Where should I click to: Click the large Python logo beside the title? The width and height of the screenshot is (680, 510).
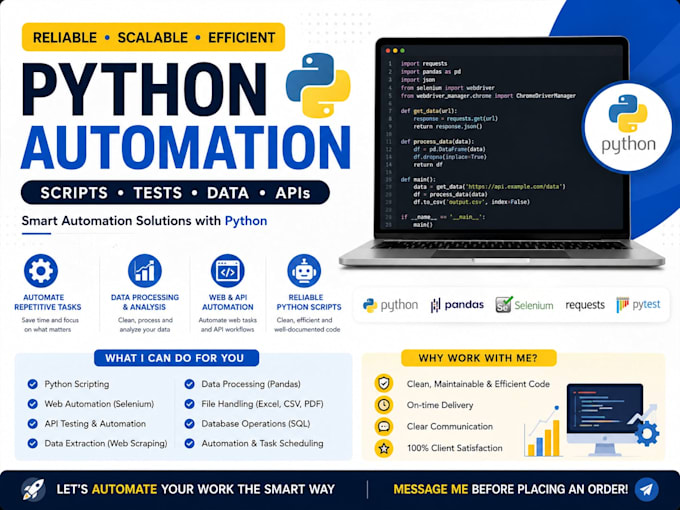[x=318, y=85]
